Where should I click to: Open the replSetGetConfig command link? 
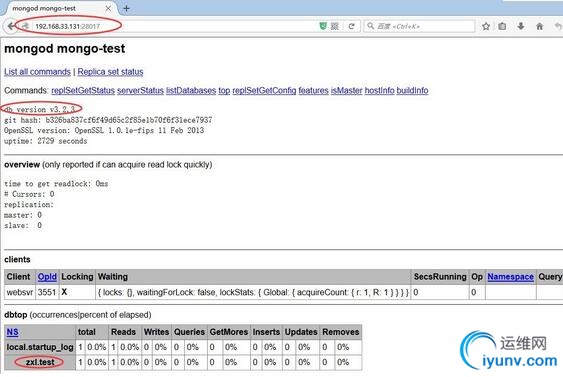(x=264, y=90)
